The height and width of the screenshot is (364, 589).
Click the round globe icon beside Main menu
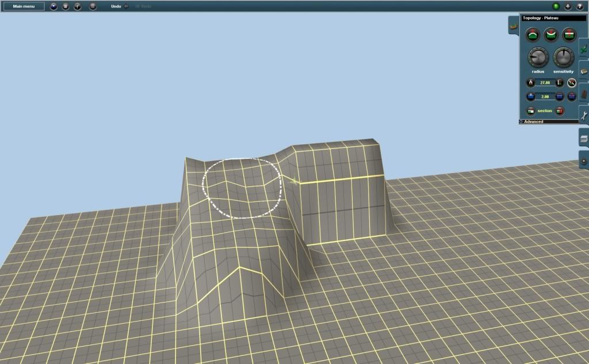53,6
